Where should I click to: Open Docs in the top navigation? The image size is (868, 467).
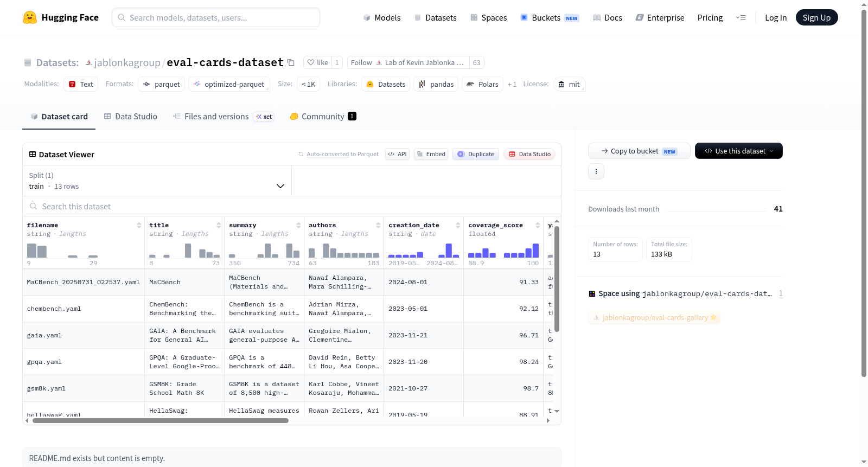tap(607, 17)
